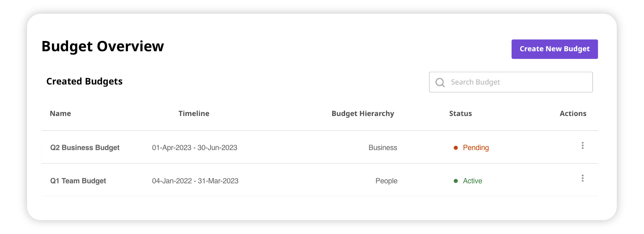Open Q2 Business Budget details
The width and height of the screenshot is (644, 234).
click(85, 148)
